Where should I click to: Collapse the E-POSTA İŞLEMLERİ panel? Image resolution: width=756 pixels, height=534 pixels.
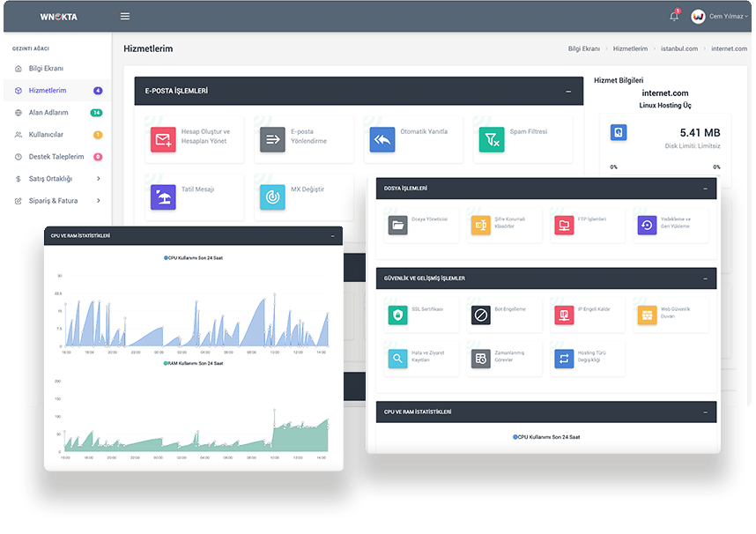pos(568,91)
